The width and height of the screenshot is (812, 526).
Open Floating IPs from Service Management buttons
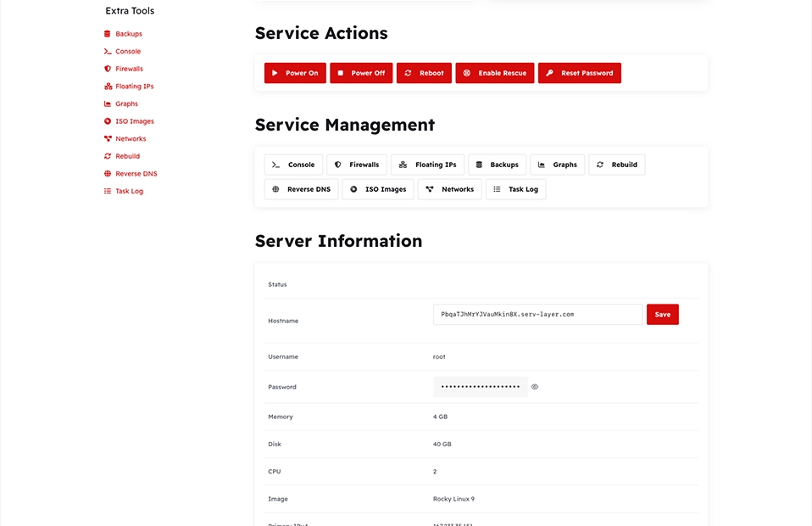pyautogui.click(x=428, y=165)
